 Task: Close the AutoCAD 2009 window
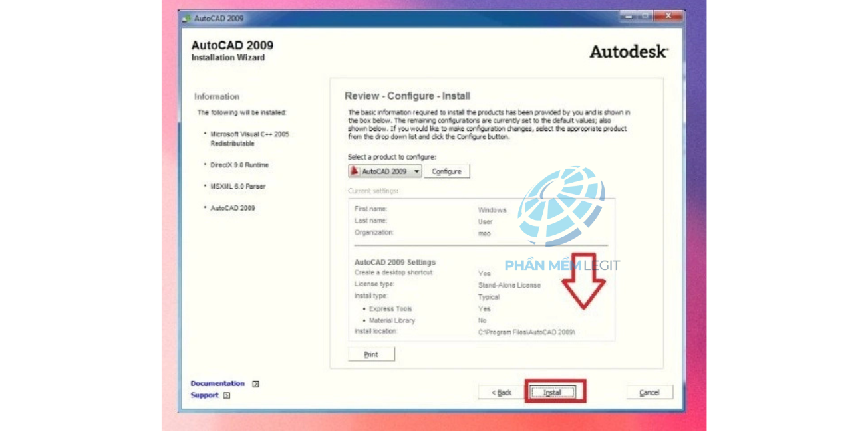(668, 16)
